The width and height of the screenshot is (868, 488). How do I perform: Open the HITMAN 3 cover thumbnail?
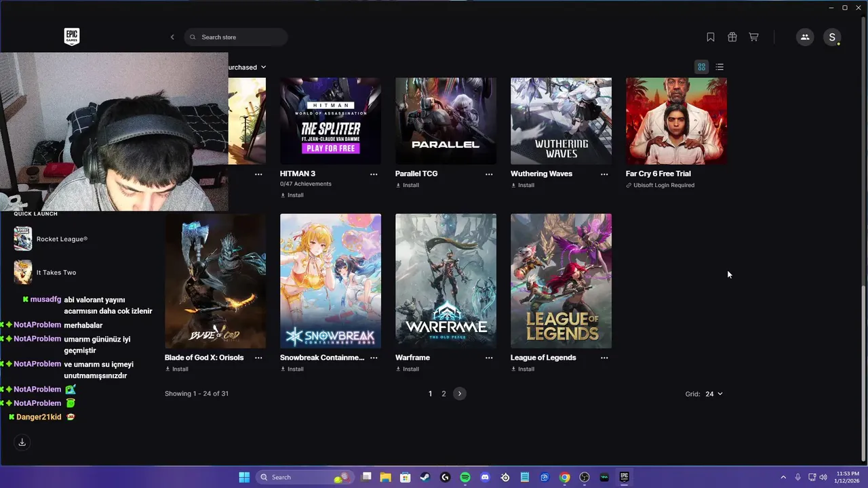(330, 121)
